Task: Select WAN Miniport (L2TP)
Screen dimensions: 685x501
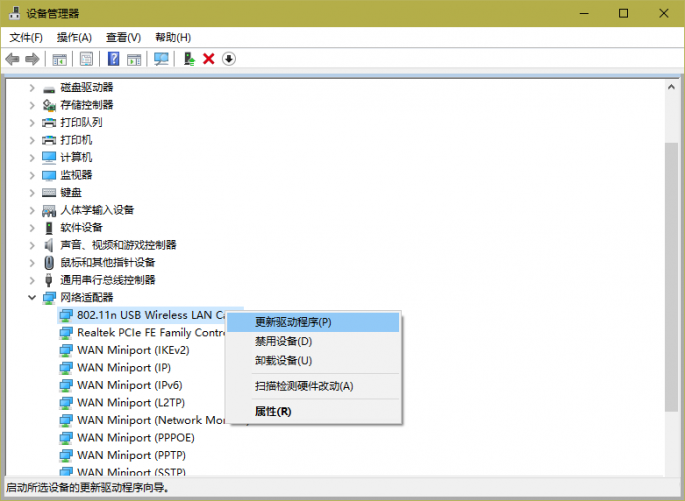Action: pos(131,402)
